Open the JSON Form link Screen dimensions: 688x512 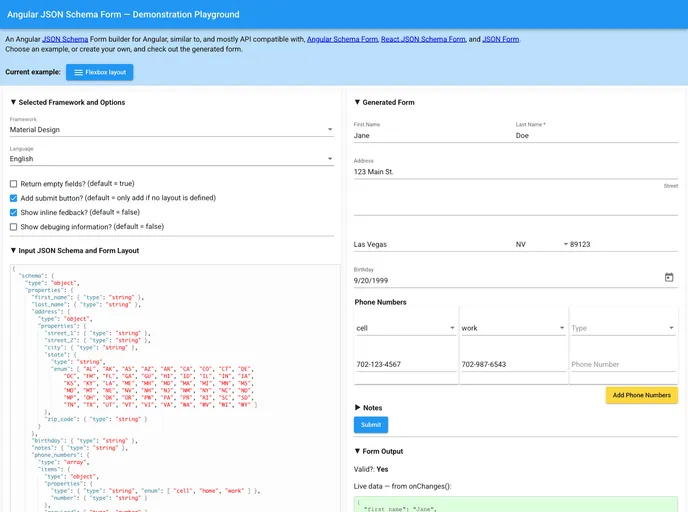(x=501, y=39)
